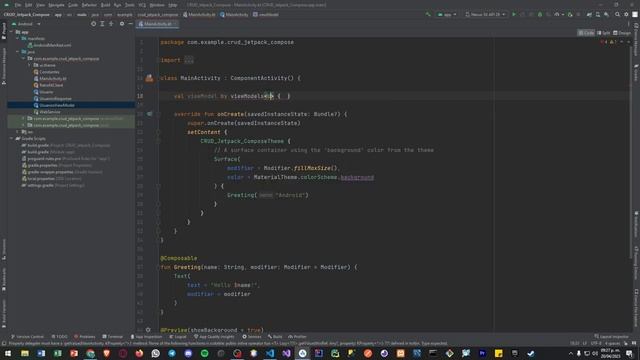Screen dimensions: 640x360
Task: Click the @Preview gutter settings icon
Action: (148, 330)
